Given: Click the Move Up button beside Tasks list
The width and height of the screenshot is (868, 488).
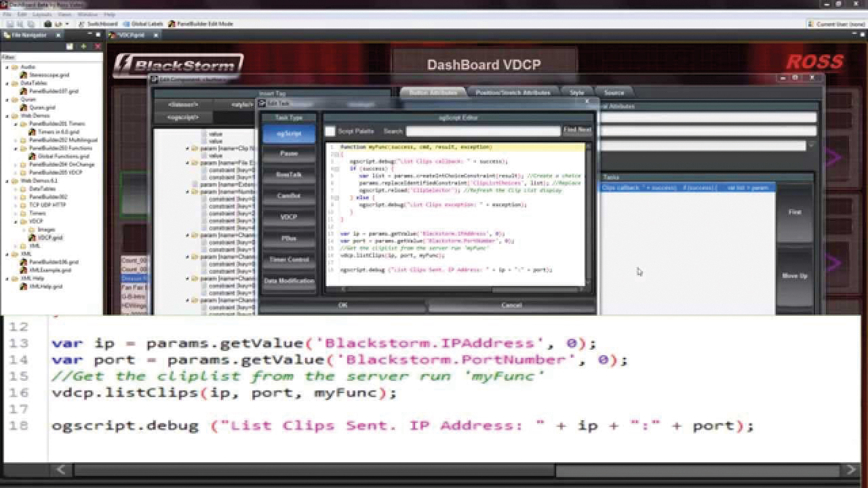Looking at the screenshot, I should pyautogui.click(x=795, y=277).
